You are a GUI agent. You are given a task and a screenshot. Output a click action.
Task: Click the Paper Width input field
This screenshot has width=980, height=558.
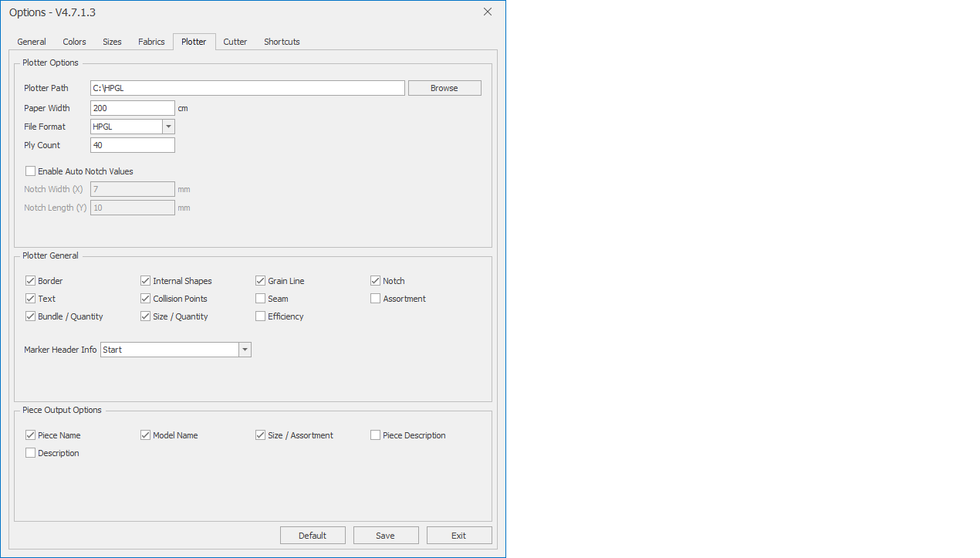coord(132,108)
